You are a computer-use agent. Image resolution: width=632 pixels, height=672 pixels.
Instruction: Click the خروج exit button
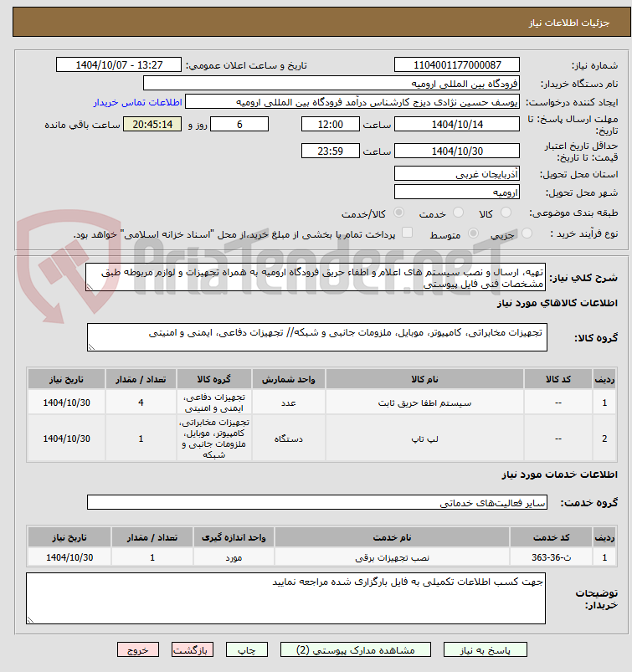coord(138,649)
